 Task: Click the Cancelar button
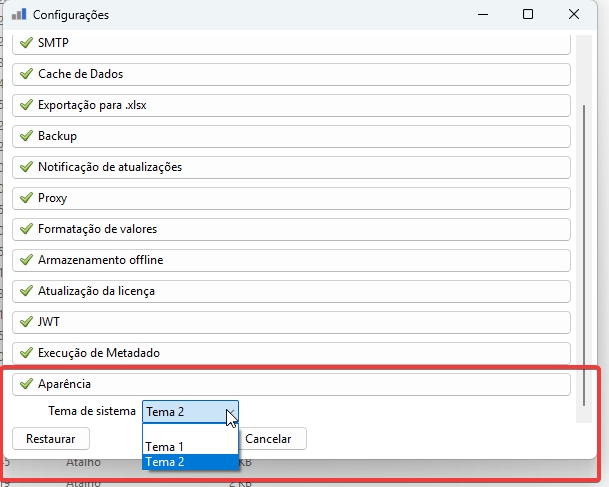[268, 439]
